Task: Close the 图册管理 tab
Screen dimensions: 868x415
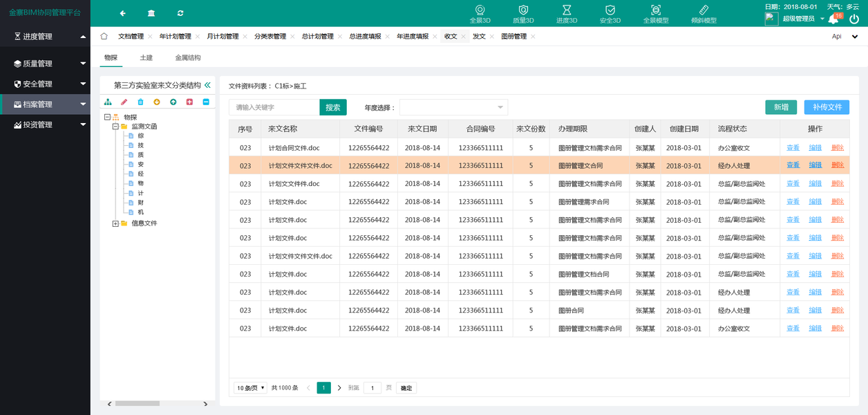Action: (533, 37)
